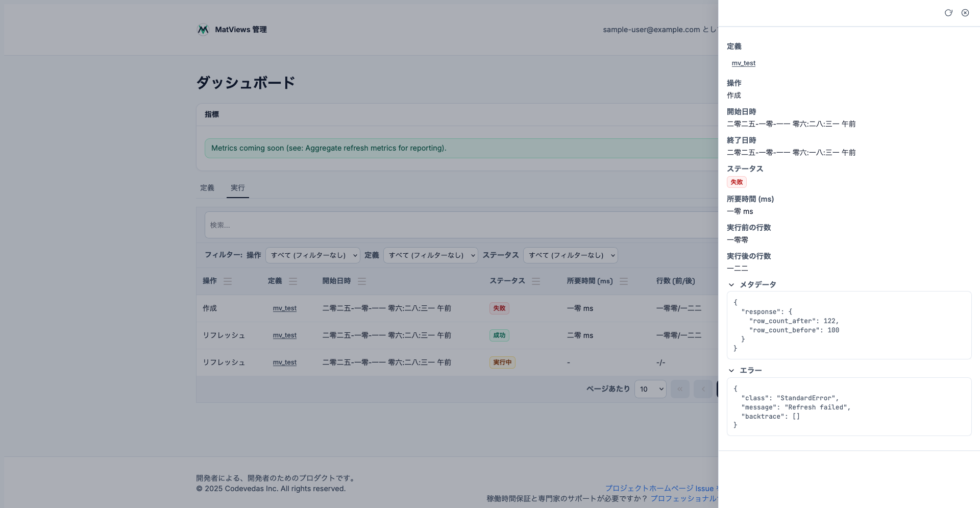Close the detail panel with the X icon
Image resolution: width=980 pixels, height=508 pixels.
pyautogui.click(x=965, y=13)
